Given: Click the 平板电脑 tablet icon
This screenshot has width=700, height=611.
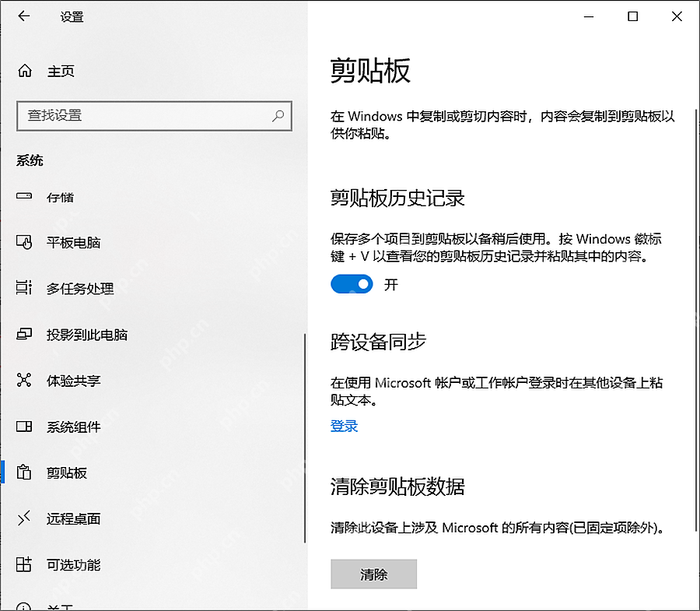Looking at the screenshot, I should click(x=24, y=242).
